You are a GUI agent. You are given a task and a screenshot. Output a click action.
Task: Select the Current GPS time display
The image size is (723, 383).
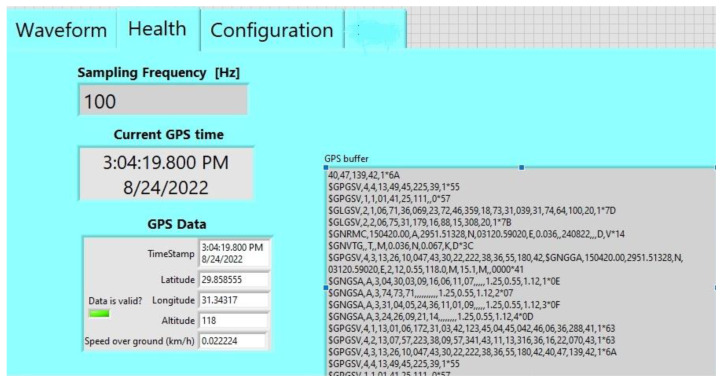166,174
